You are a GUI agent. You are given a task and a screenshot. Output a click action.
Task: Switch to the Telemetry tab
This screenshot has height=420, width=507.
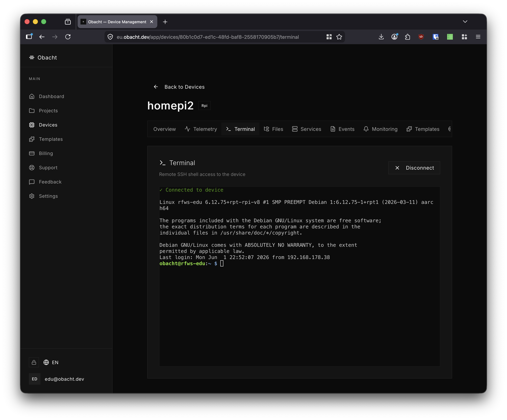[x=201, y=129]
